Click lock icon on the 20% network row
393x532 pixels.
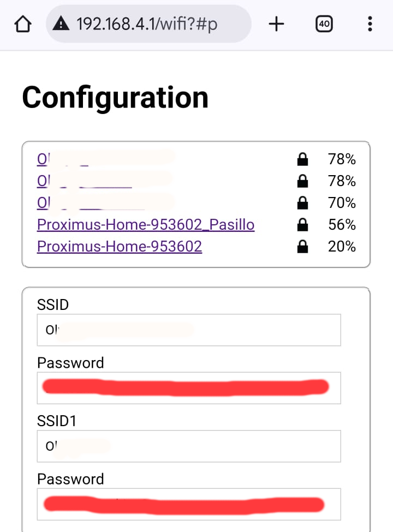[x=302, y=247]
